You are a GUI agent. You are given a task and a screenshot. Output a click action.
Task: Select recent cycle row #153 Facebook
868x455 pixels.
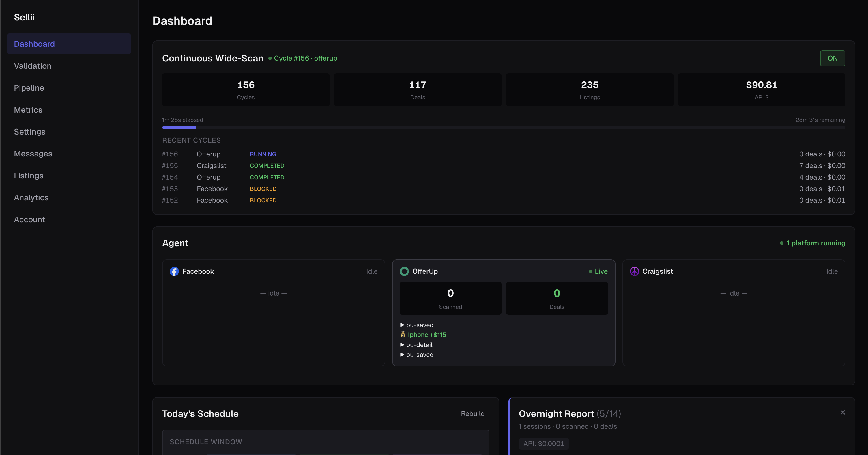click(504, 189)
